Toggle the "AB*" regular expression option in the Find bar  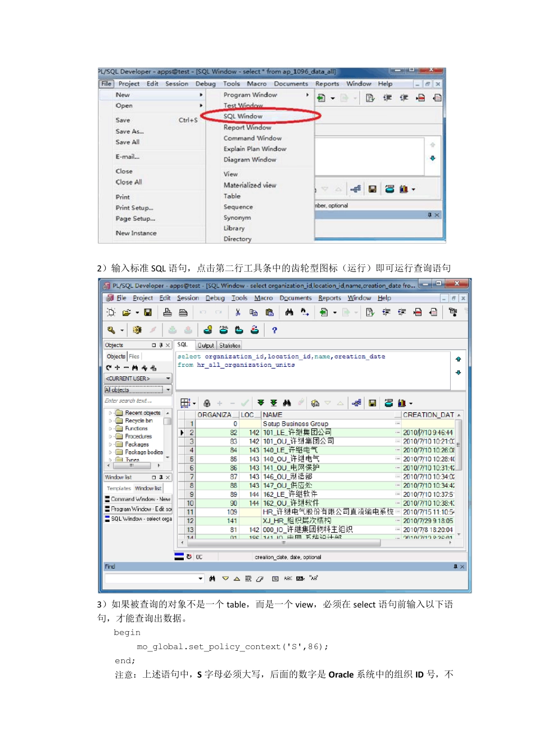[x=314, y=578]
